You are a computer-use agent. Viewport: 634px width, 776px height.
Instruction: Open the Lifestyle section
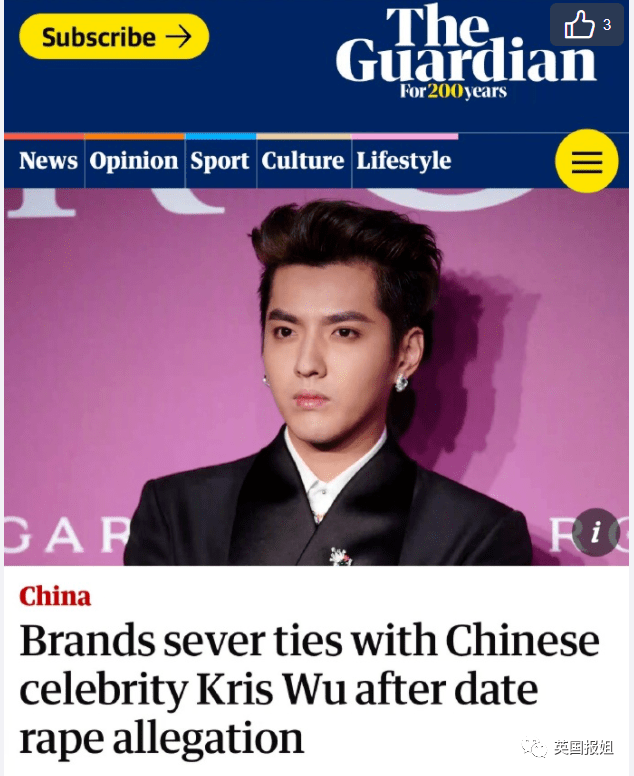pyautogui.click(x=404, y=161)
